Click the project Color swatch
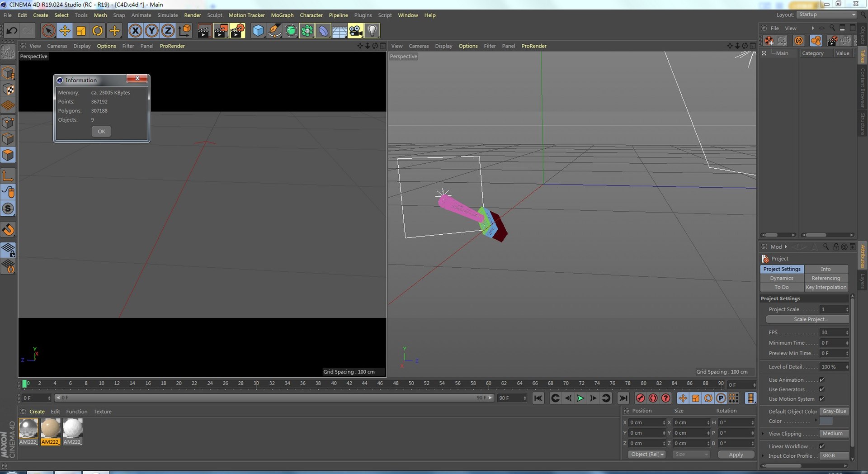 coord(826,421)
